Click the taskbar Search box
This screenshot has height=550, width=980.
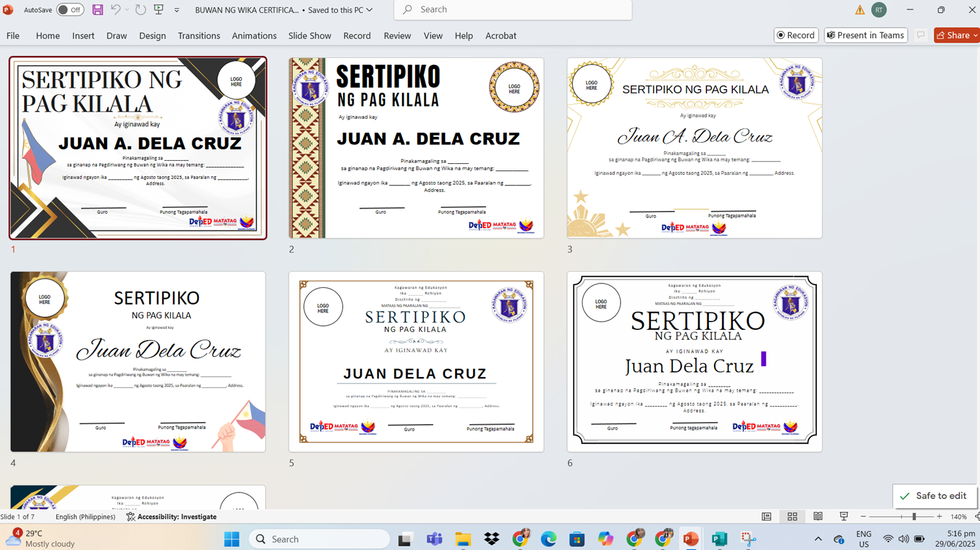319,539
